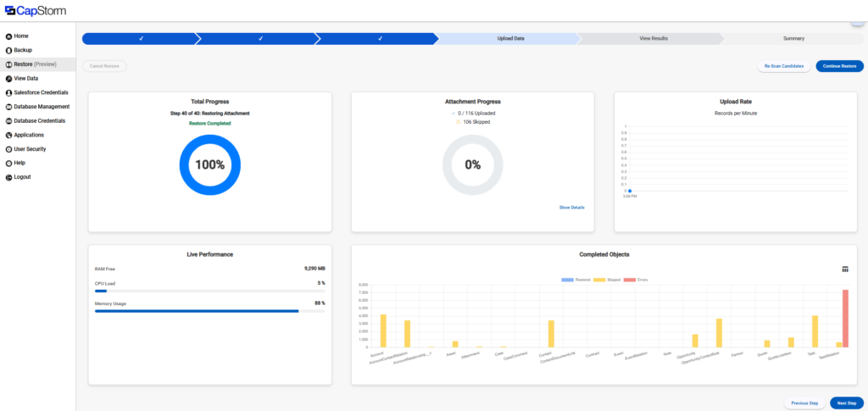Click the Home icon in sidebar
This screenshot has height=411, width=868.
8,36
